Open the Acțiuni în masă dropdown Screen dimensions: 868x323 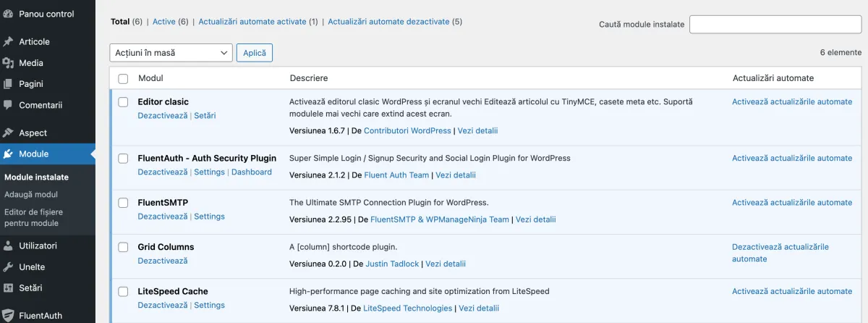[171, 53]
